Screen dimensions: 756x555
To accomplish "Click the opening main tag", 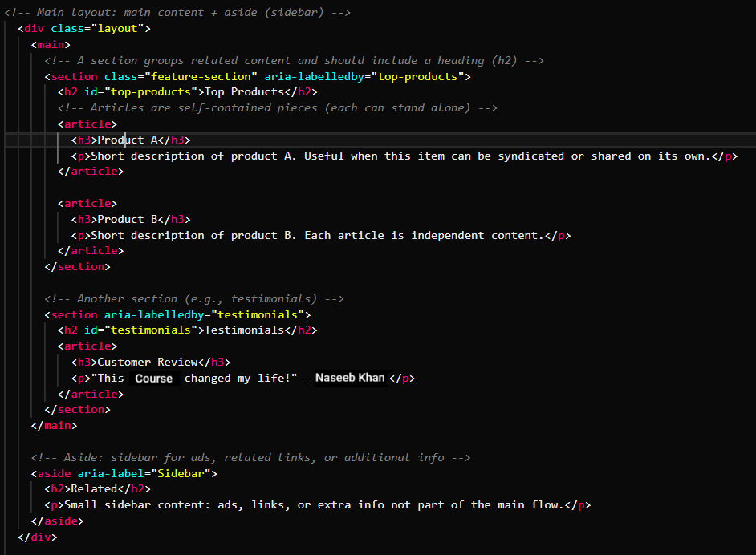I will (x=51, y=45).
